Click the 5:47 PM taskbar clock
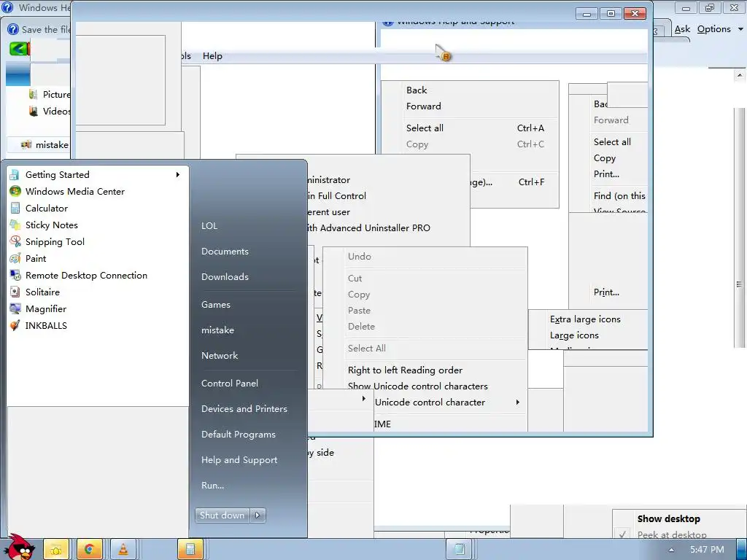Viewport: 747px width, 560px height. click(707, 550)
